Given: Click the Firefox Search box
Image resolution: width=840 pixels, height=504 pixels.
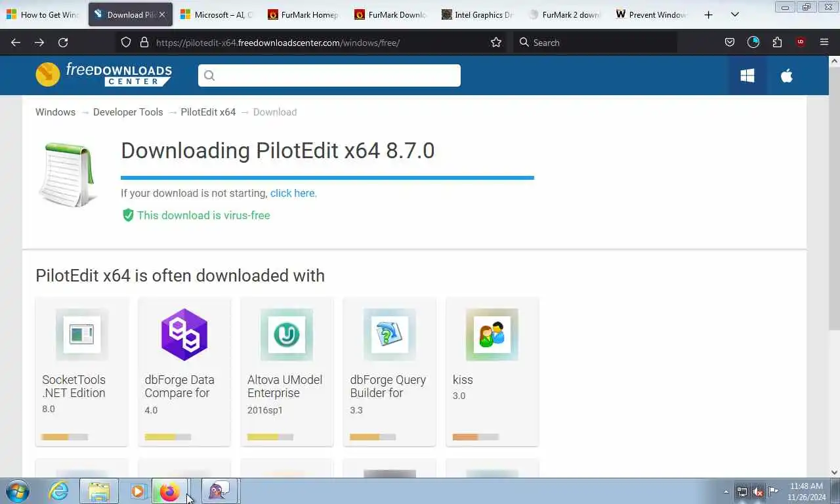Looking at the screenshot, I should tap(595, 43).
